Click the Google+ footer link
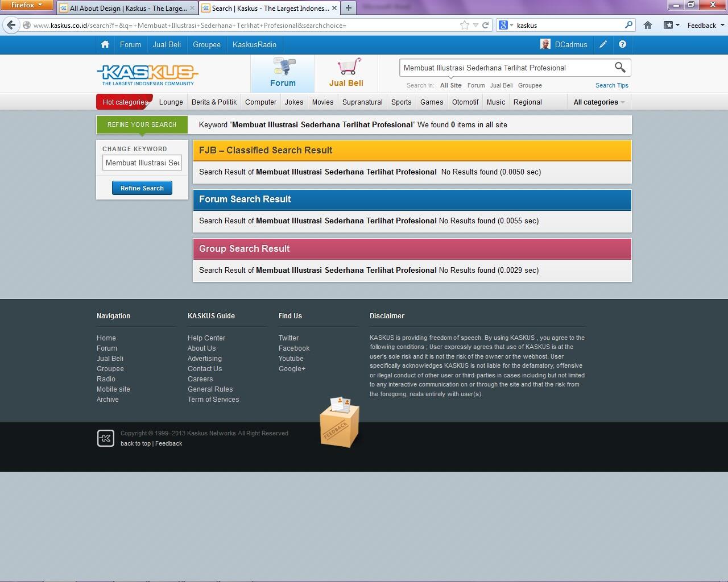The image size is (728, 582). (292, 369)
